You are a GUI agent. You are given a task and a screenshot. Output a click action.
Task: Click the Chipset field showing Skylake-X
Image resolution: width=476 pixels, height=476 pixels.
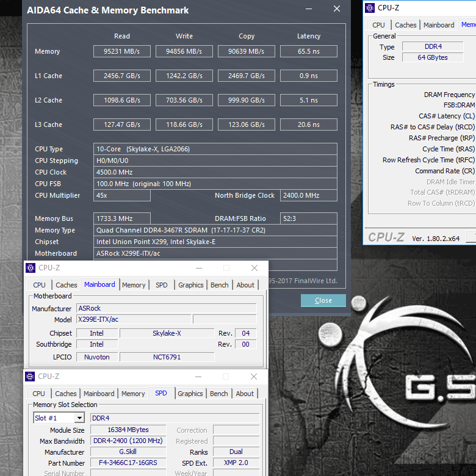[167, 333]
